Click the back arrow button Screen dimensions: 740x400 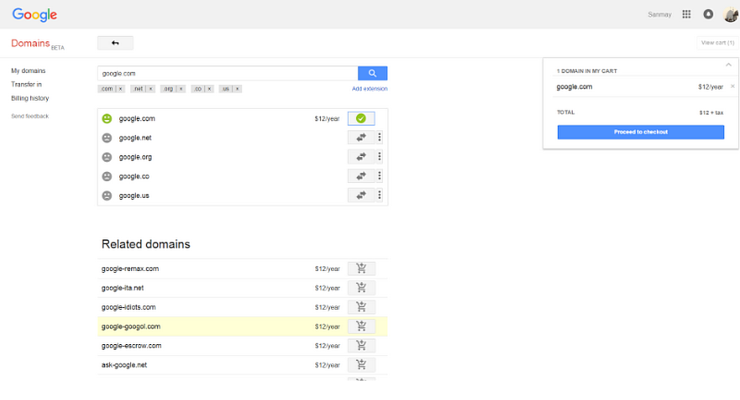click(x=115, y=43)
